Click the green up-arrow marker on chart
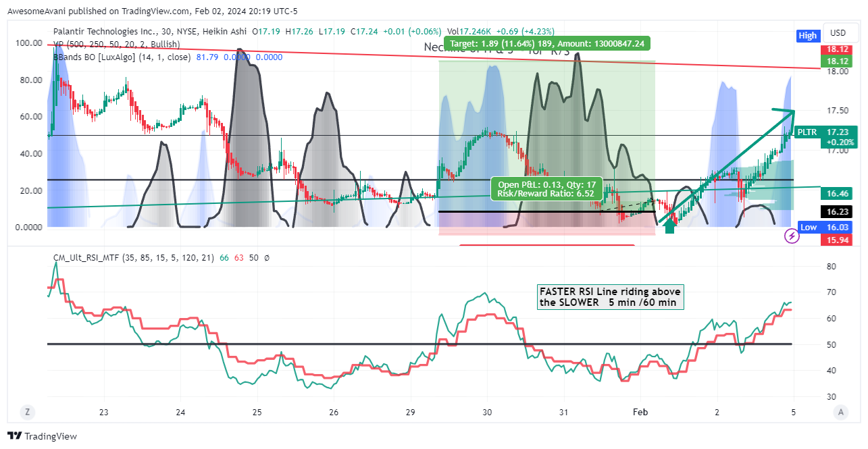868x449 pixels. (x=669, y=226)
